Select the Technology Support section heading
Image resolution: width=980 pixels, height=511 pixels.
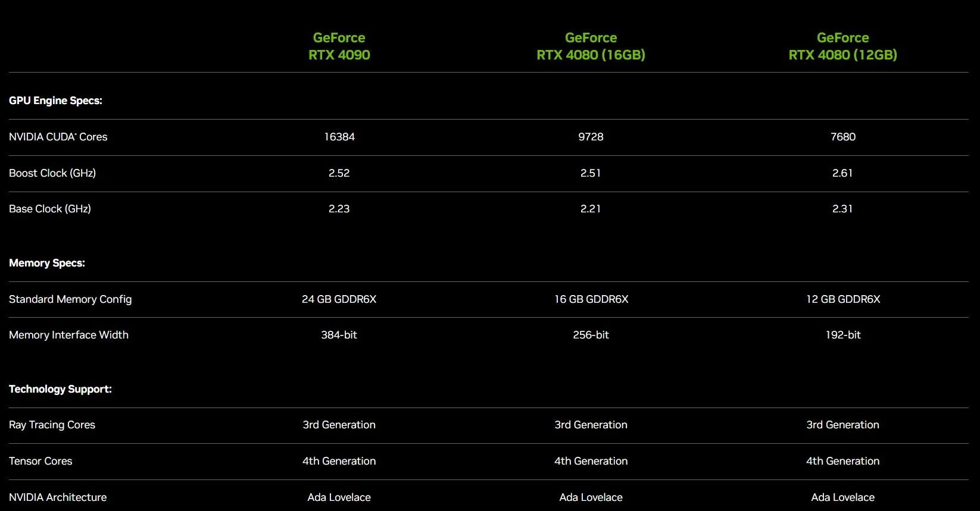(x=60, y=389)
